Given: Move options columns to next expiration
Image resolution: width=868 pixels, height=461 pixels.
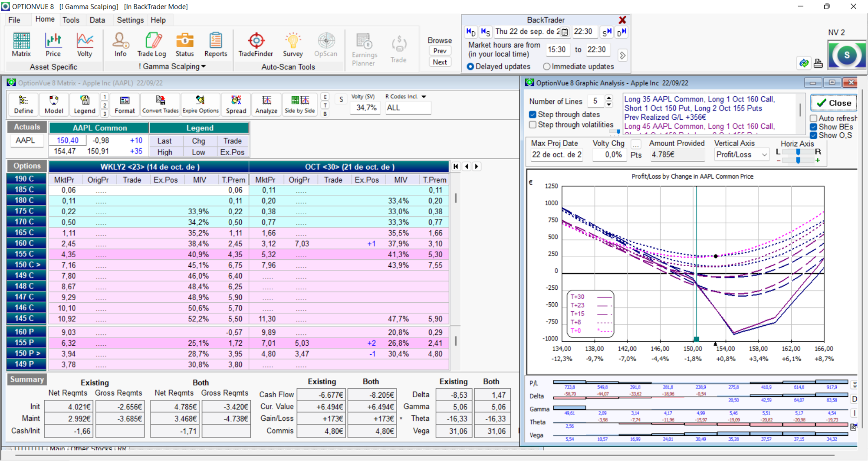Looking at the screenshot, I should point(477,167).
